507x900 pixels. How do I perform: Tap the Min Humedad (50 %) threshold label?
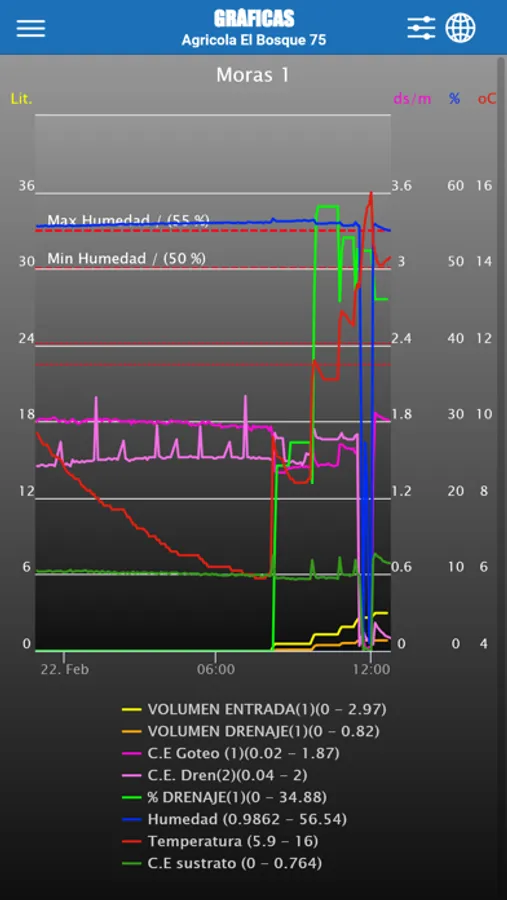pos(126,258)
